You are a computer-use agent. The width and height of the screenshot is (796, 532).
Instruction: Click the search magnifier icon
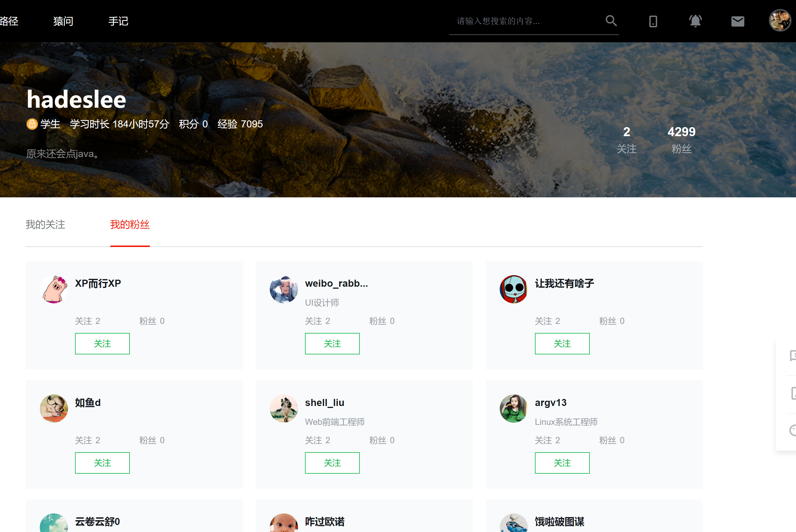(x=611, y=21)
